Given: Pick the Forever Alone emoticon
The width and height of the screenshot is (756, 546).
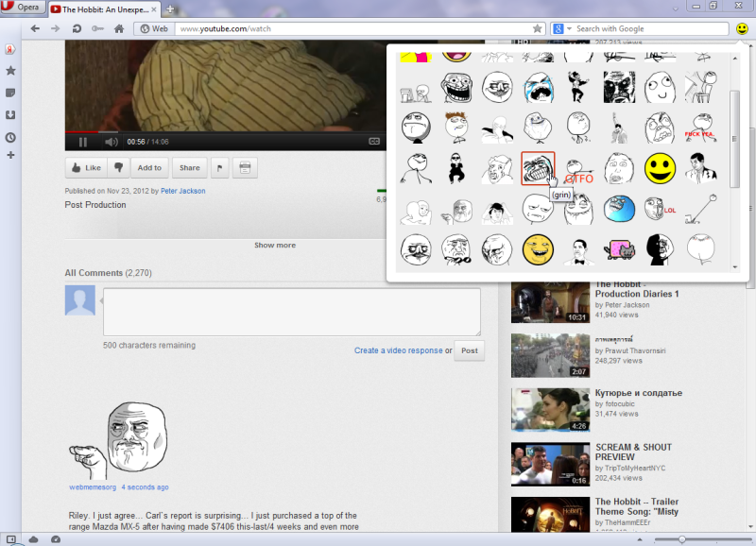Looking at the screenshot, I should tap(538, 128).
